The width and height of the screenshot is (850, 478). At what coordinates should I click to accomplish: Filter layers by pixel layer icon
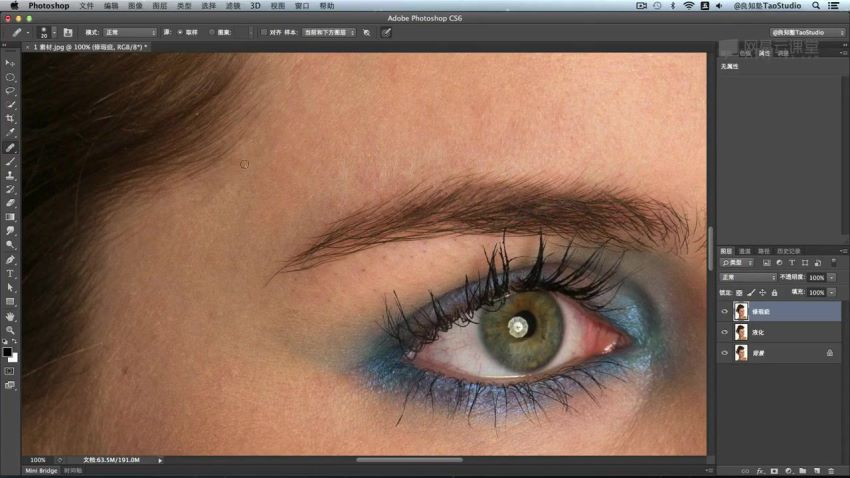tap(767, 263)
